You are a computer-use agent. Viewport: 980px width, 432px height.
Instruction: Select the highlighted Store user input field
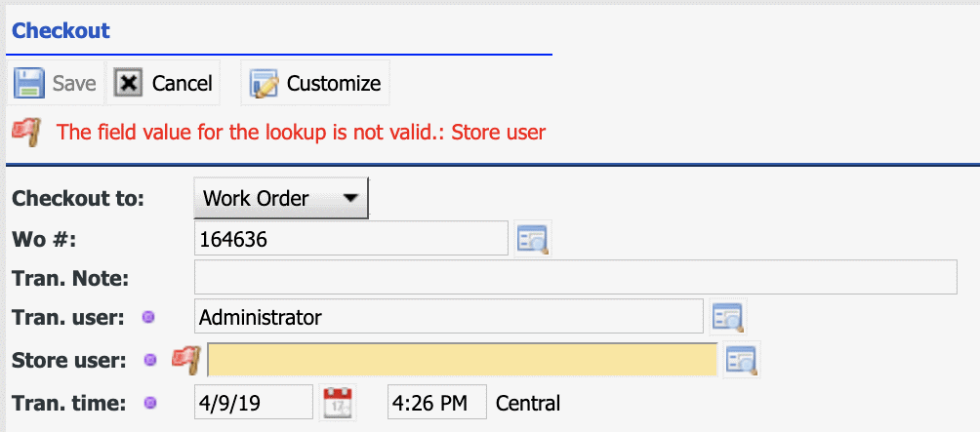(x=462, y=360)
